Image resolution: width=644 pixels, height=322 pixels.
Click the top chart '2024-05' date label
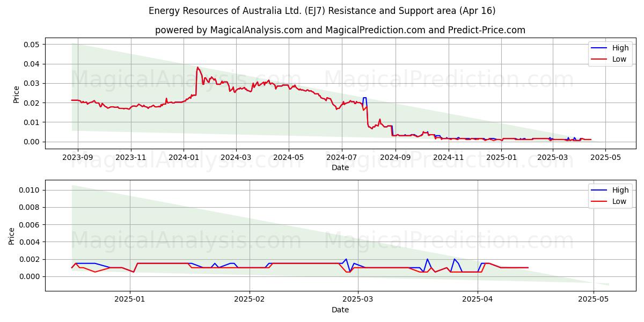(x=289, y=157)
